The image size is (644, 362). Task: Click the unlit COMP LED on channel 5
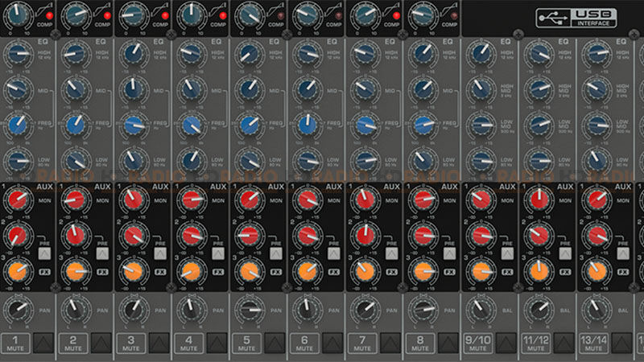tap(281, 16)
